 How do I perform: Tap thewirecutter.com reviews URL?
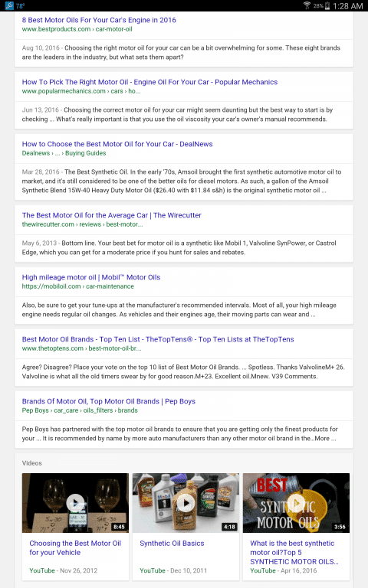click(82, 224)
